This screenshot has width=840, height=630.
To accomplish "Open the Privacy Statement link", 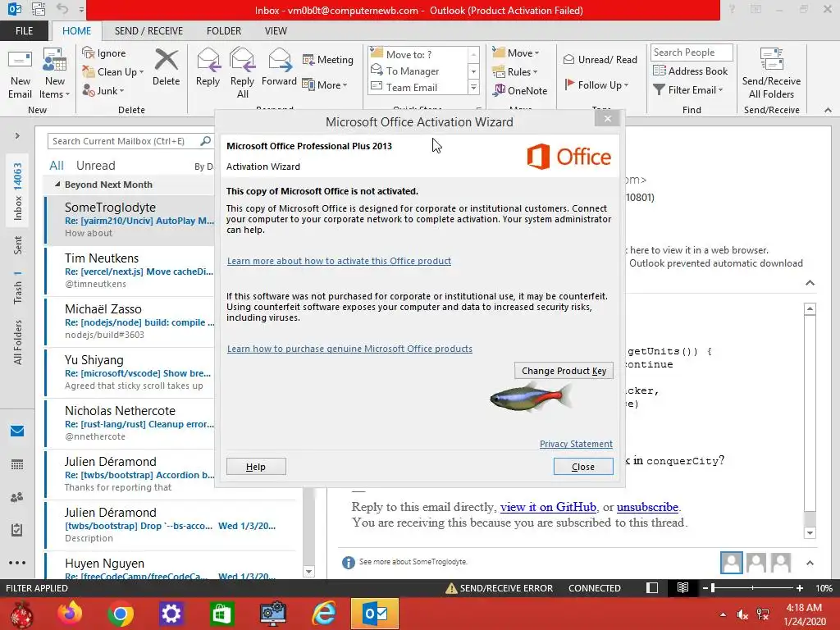I will (x=576, y=444).
